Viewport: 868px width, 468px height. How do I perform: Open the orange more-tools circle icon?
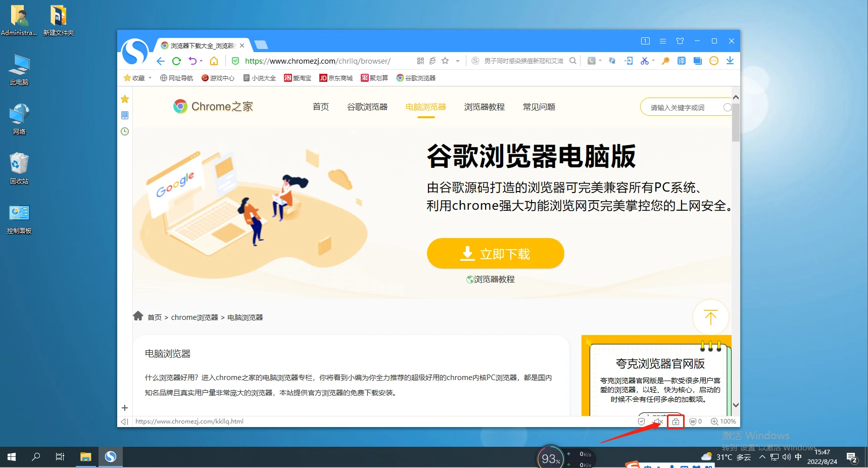point(714,61)
